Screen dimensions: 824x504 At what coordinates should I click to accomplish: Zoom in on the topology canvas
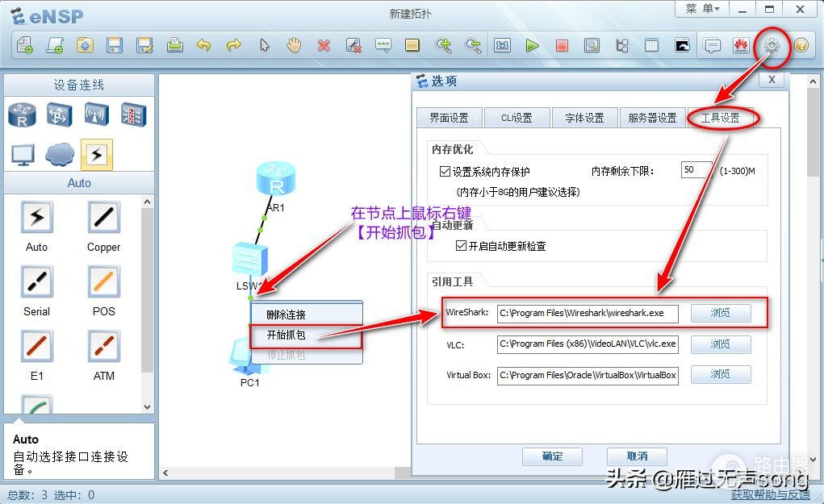(443, 46)
